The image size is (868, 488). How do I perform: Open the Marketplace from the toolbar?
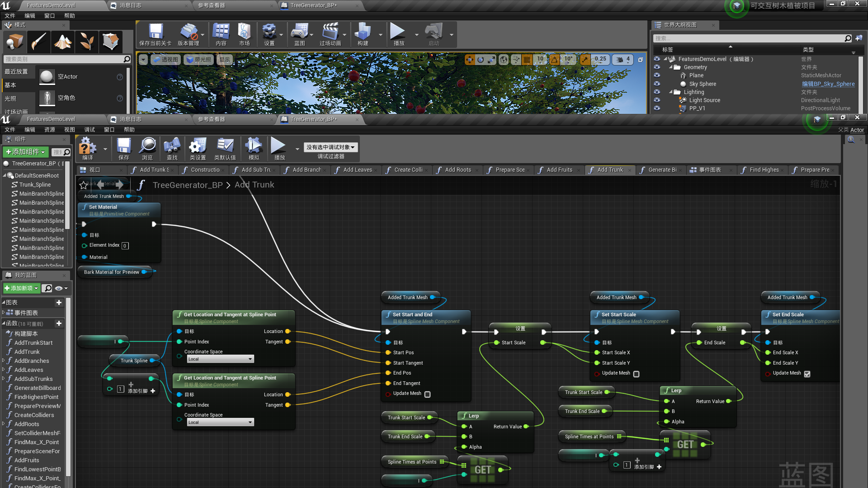244,34
